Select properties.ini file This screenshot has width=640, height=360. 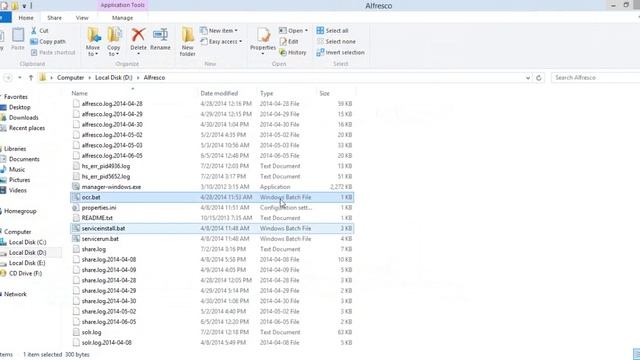[99, 208]
